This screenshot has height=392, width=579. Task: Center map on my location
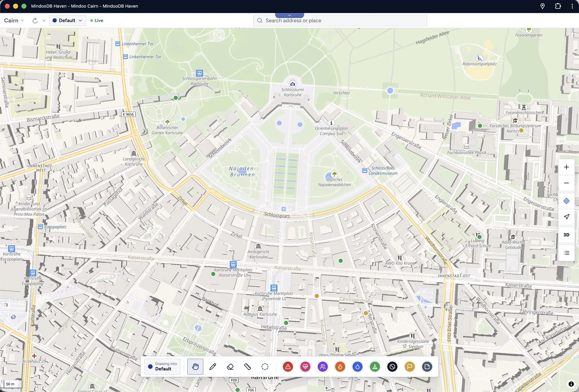[566, 201]
